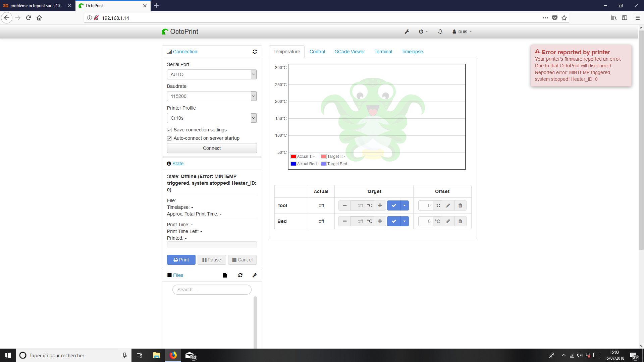Viewport: 644px width, 362px height.
Task: Focus the Bed target temperature field
Action: pos(358,221)
